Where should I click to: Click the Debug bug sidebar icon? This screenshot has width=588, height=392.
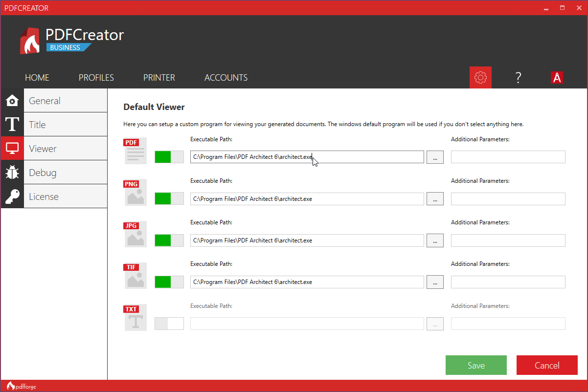pyautogui.click(x=12, y=173)
